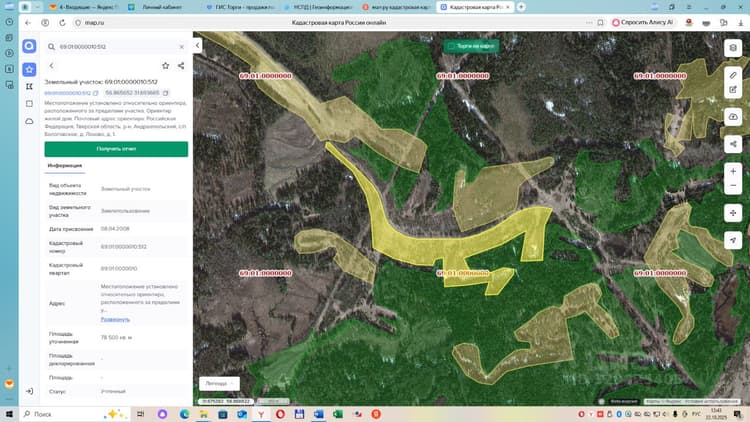Select the ruler measurement tool
This screenshot has width=750, height=422.
(x=733, y=75)
